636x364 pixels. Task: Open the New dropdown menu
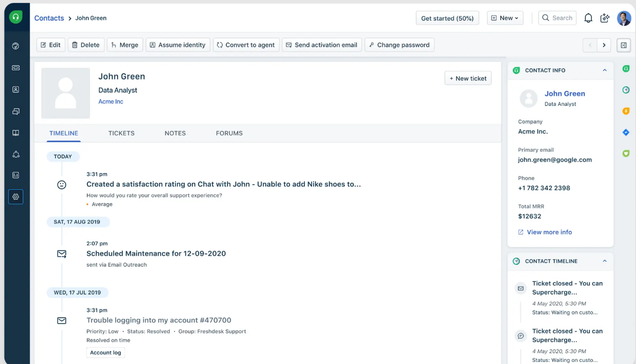coord(505,18)
